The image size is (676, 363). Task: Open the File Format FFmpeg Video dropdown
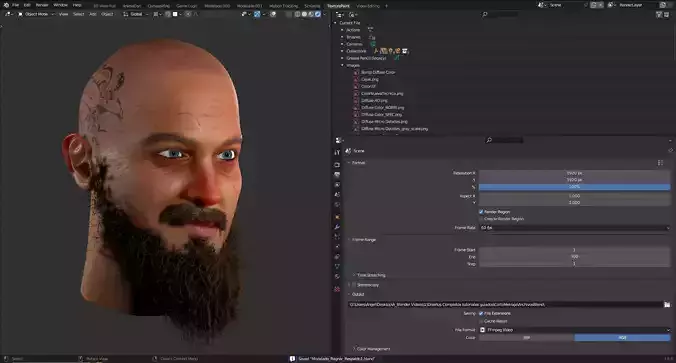point(575,330)
